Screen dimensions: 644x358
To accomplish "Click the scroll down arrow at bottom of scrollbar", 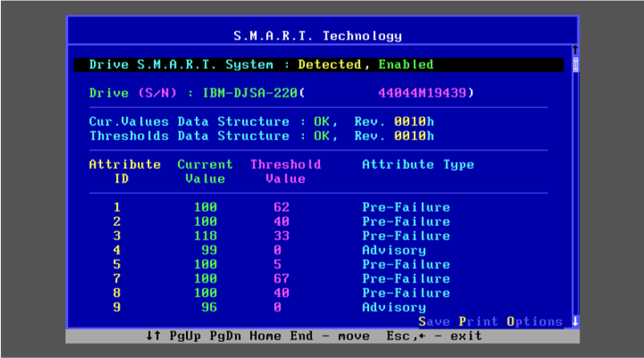I will coord(574,320).
